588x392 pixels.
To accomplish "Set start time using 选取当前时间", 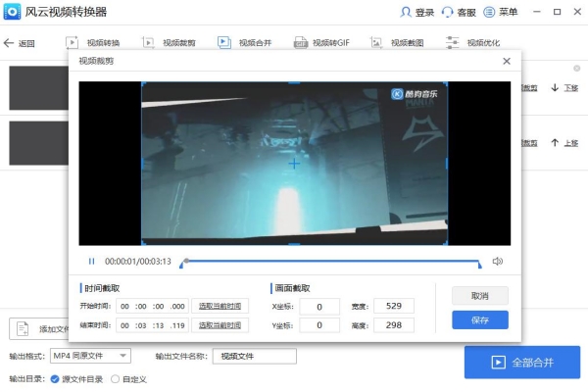I will point(220,306).
